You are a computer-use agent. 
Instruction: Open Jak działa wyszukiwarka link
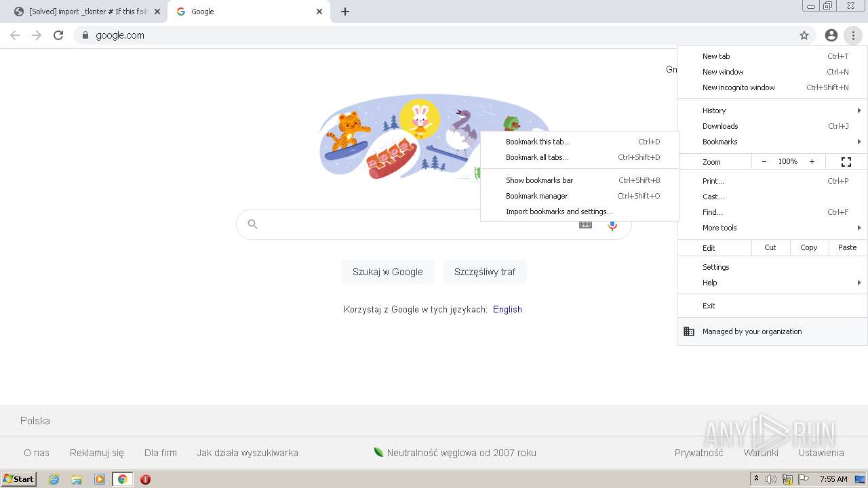click(x=248, y=453)
